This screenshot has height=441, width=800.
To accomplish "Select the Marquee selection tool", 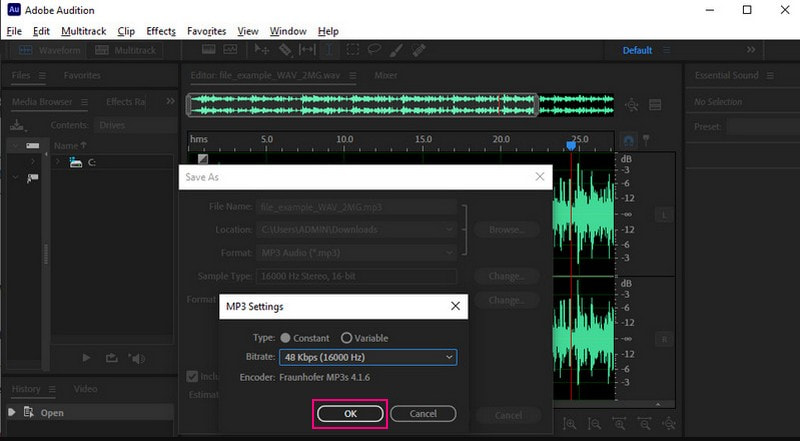I will click(353, 49).
